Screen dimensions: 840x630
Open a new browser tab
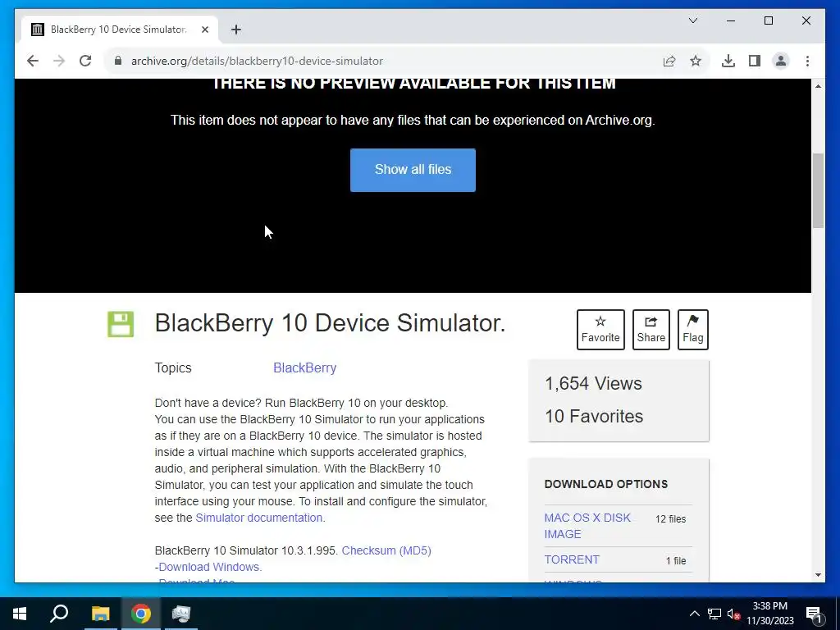[x=235, y=30]
